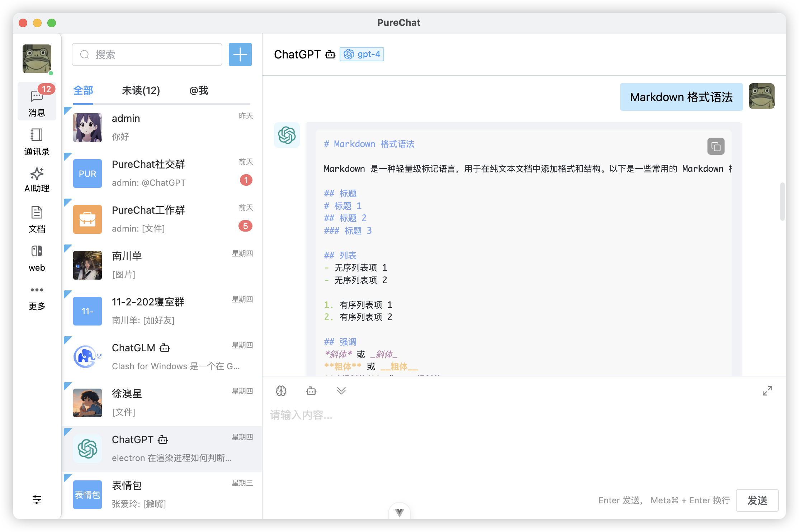Screen dimensions: 799x532
Task: Click the ChatGPT title in chat header
Action: click(297, 54)
